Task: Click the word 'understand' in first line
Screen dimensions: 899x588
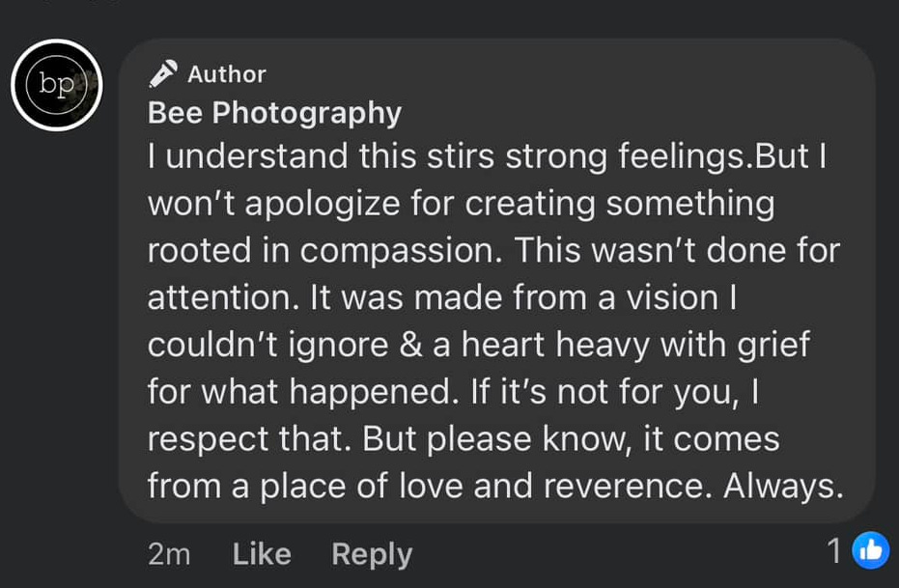Action: 257,155
